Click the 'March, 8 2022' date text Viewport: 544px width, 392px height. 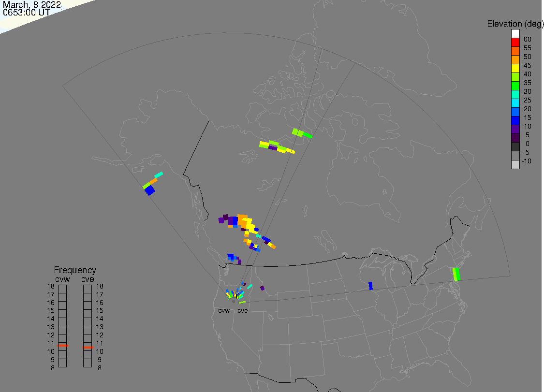click(32, 5)
